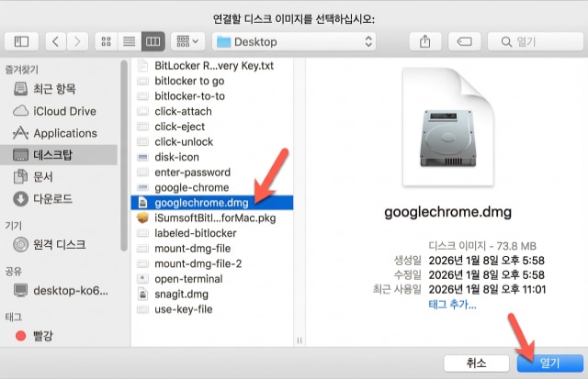Select Remote Disc (원격 디스크) in sidebar
This screenshot has width=588, height=379.
(59, 244)
